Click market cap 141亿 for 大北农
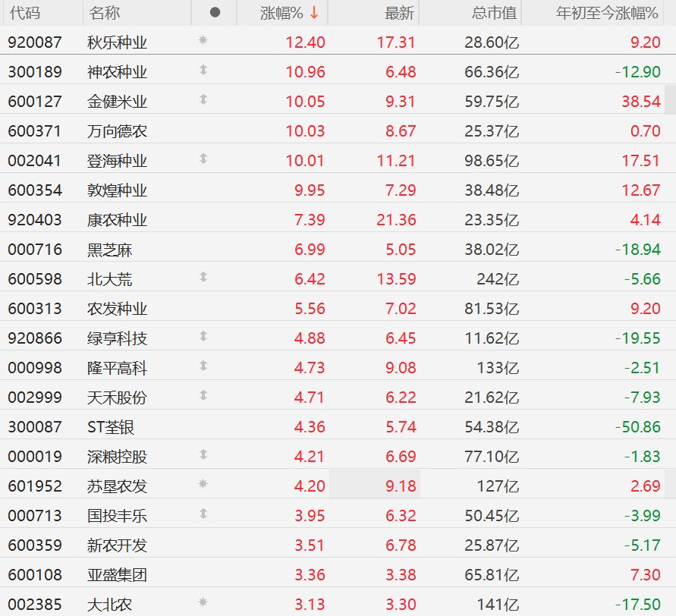 tap(498, 605)
